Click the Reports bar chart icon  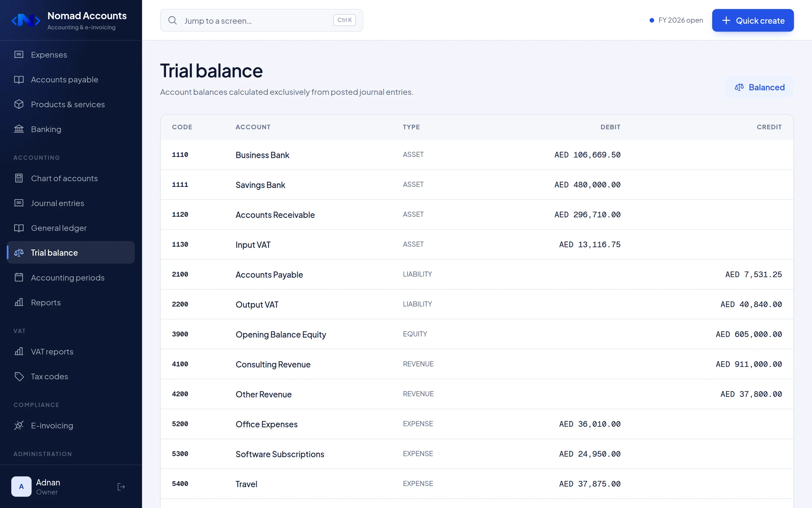pos(19,302)
